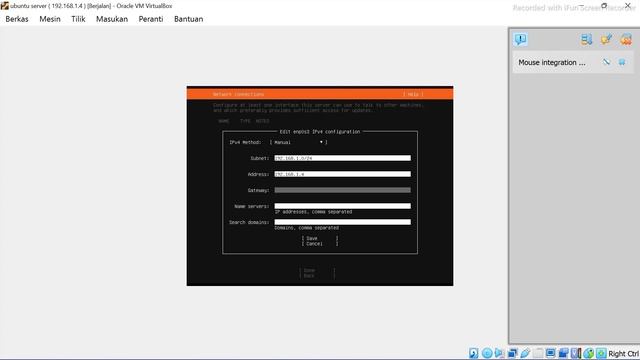The width and height of the screenshot is (640, 360).
Task: Click the blue round icon on Mouse integration notification
Action: [622, 62]
